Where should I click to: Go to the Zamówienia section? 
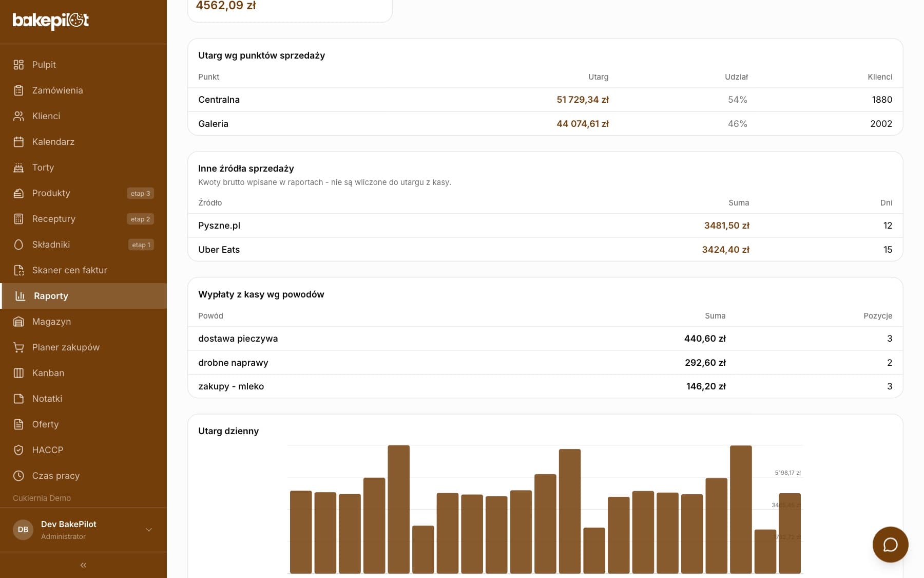pyautogui.click(x=83, y=90)
